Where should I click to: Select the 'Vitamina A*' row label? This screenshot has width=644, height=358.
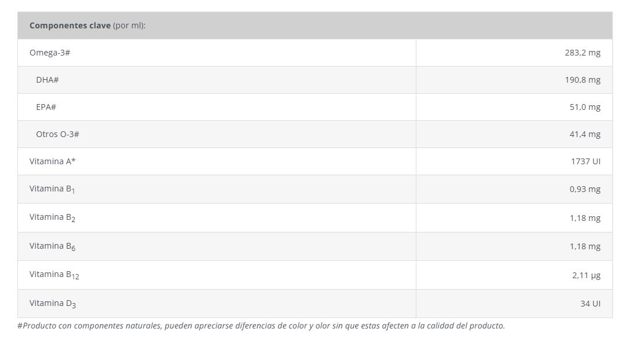(x=52, y=161)
